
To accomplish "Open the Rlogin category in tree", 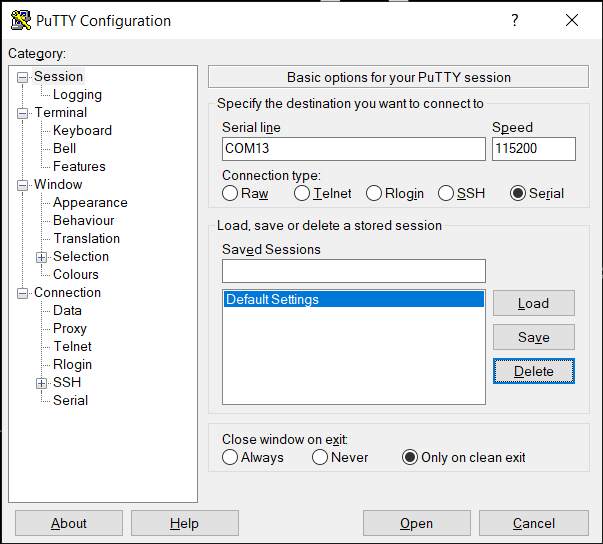I will point(72,364).
